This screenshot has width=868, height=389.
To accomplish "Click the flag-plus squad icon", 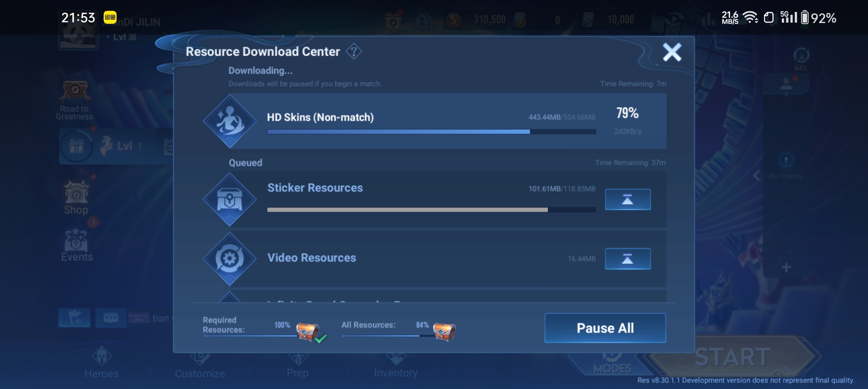I will pyautogui.click(x=74, y=318).
